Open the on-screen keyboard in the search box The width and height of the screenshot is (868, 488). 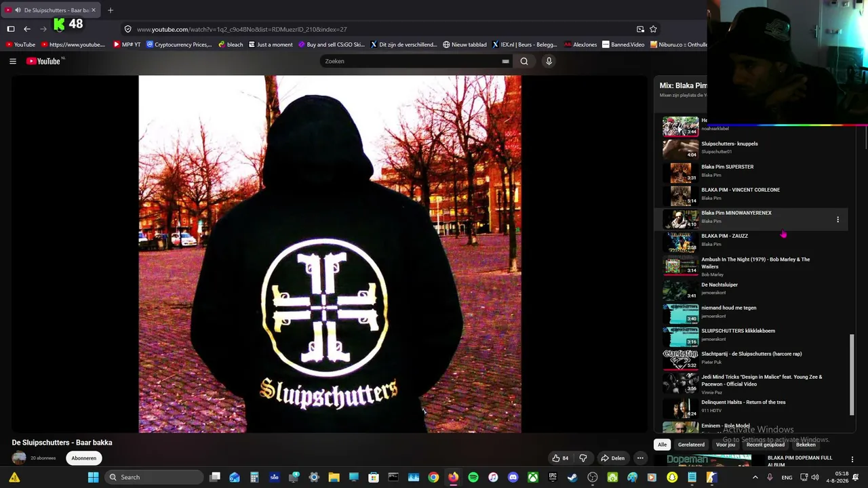click(505, 61)
